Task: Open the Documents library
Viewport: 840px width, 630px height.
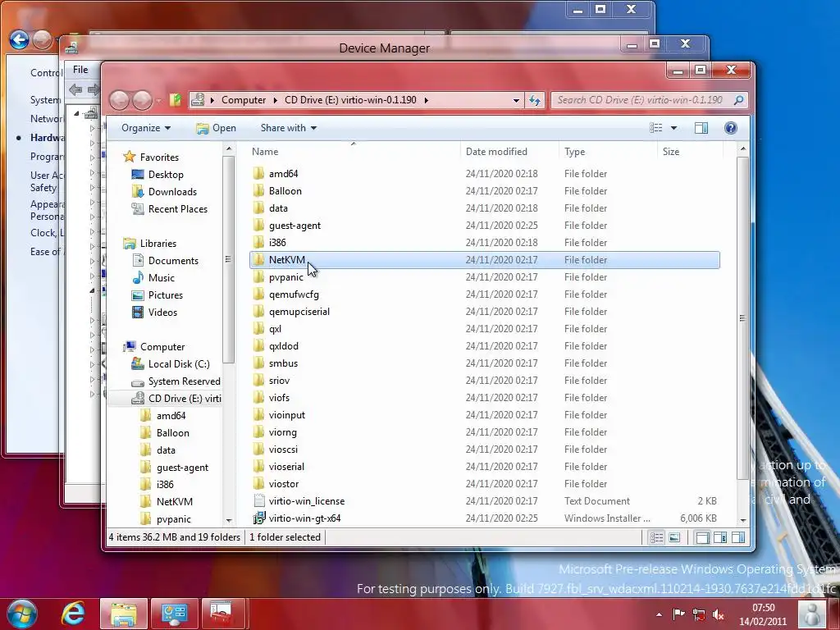Action: tap(173, 260)
